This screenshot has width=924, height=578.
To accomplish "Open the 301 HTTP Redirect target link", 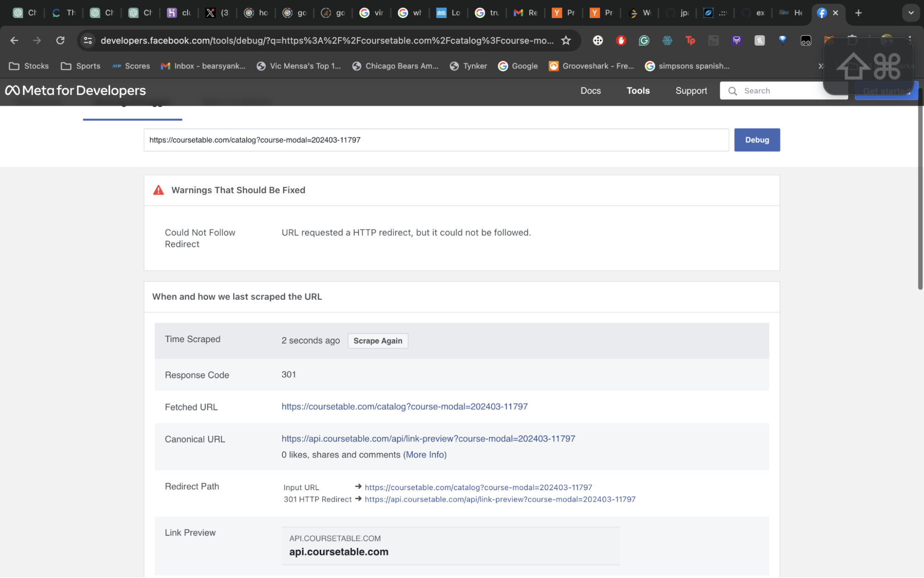I will [500, 499].
